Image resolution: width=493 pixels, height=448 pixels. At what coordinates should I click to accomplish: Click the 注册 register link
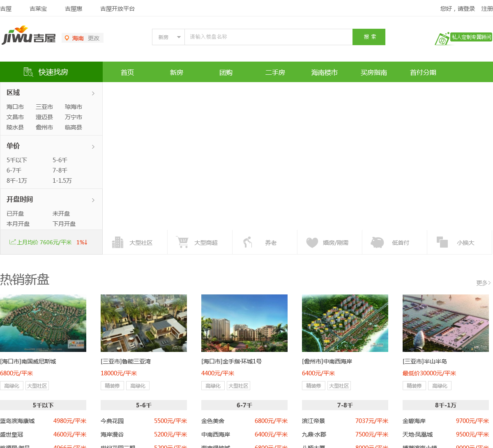487,9
